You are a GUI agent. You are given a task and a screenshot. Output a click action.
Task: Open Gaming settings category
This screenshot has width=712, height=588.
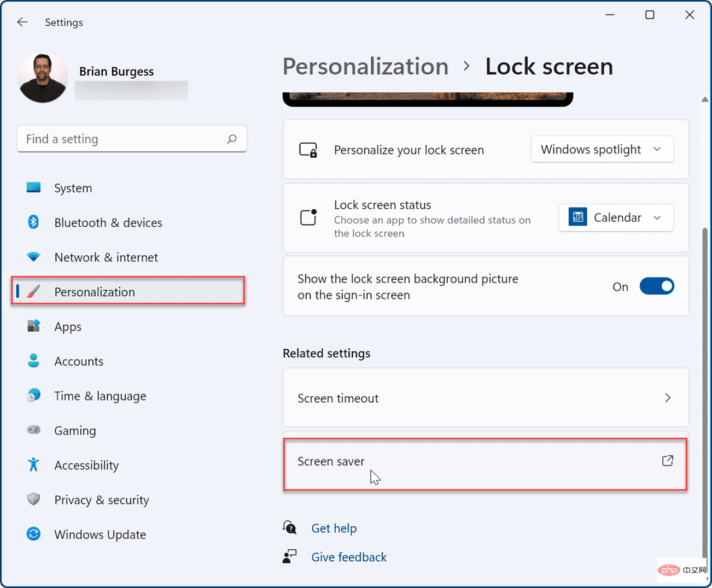tap(129, 431)
